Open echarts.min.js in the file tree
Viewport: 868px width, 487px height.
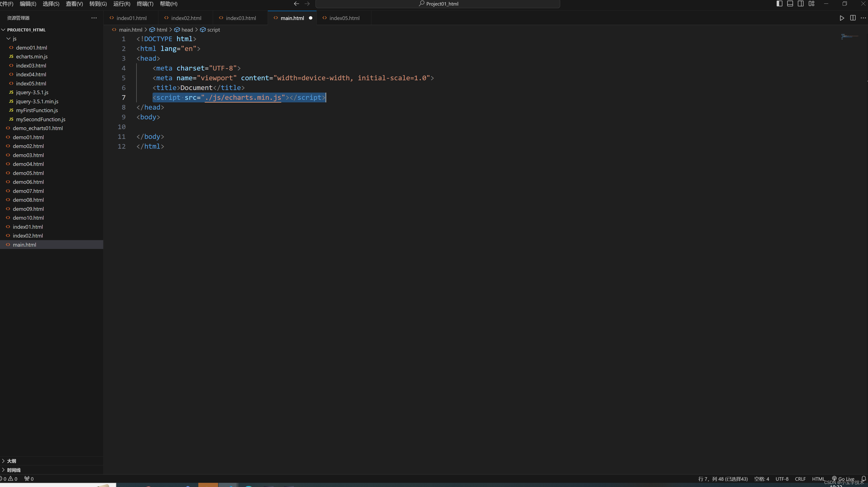pyautogui.click(x=32, y=57)
